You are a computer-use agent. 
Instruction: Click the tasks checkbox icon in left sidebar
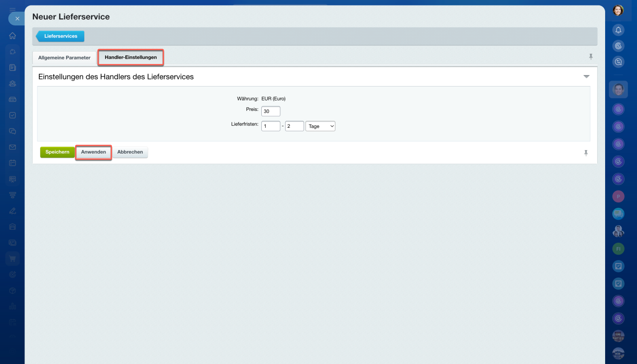(12, 115)
